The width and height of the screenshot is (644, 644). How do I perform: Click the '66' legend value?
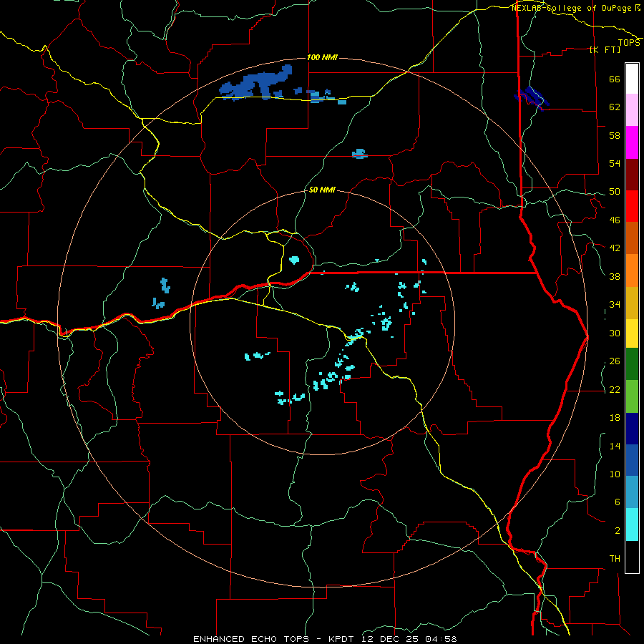pyautogui.click(x=615, y=79)
